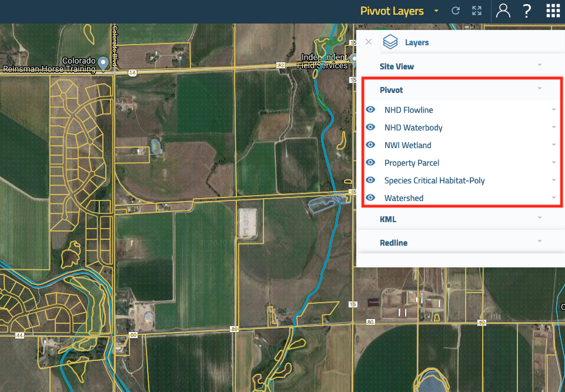565x392 pixels.
Task: Select the Species Critical Habitat-Poly layer name
Action: point(434,180)
